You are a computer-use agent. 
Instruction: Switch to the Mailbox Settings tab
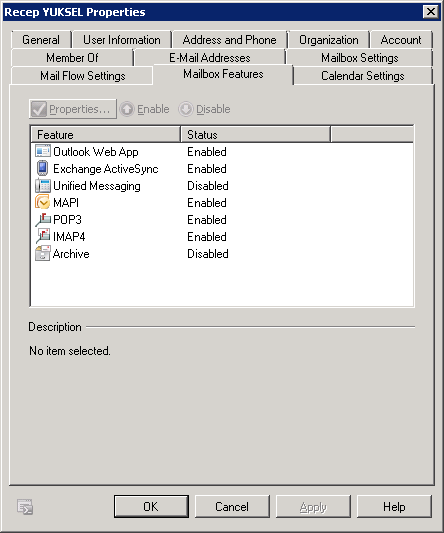(x=359, y=58)
